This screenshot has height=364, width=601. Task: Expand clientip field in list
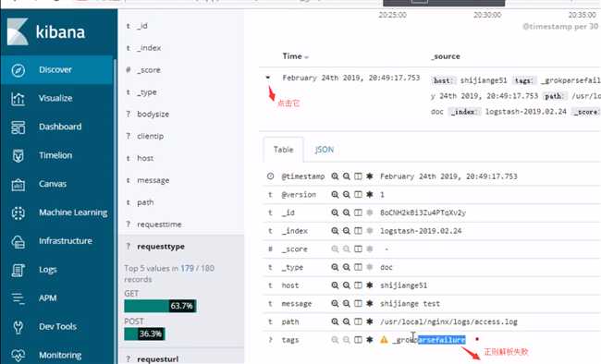pyautogui.click(x=150, y=137)
